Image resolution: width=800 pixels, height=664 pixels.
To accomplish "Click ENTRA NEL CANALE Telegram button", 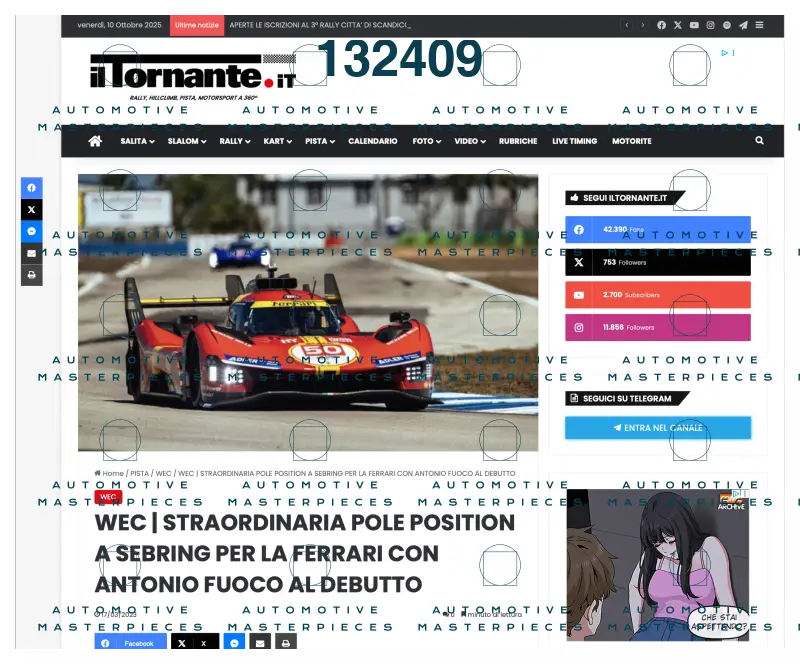I will [x=657, y=427].
